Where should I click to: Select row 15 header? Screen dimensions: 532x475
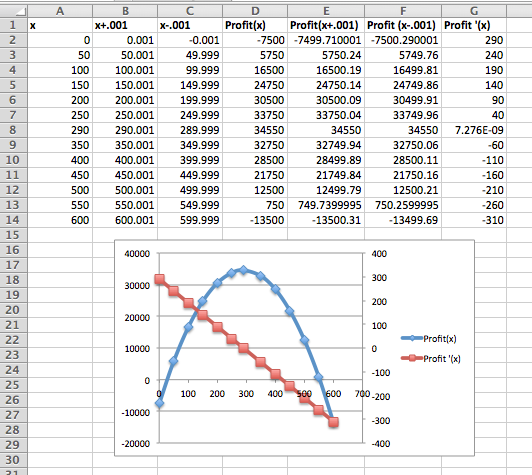click(x=14, y=235)
